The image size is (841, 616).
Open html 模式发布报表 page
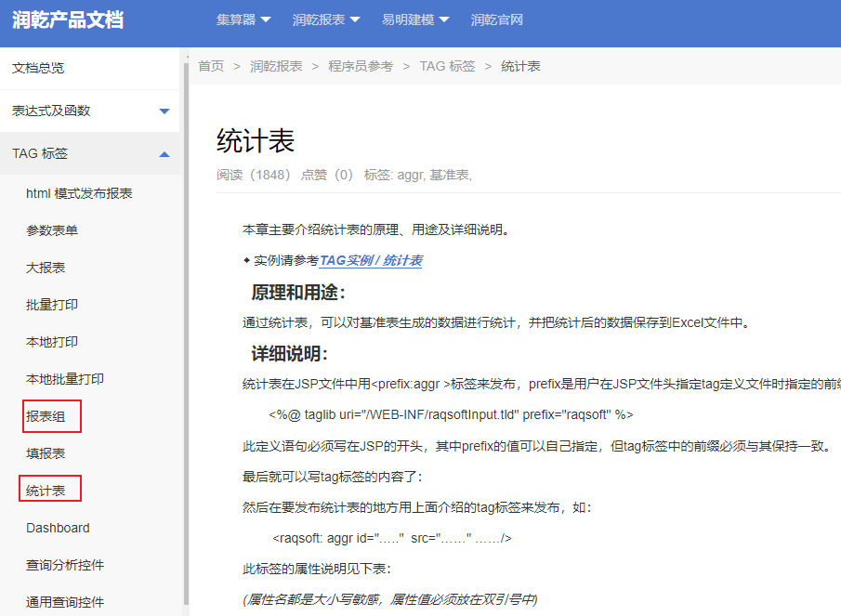79,193
